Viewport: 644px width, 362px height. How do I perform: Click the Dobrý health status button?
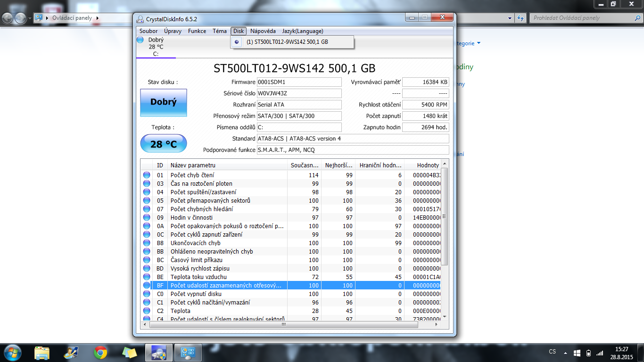click(164, 102)
